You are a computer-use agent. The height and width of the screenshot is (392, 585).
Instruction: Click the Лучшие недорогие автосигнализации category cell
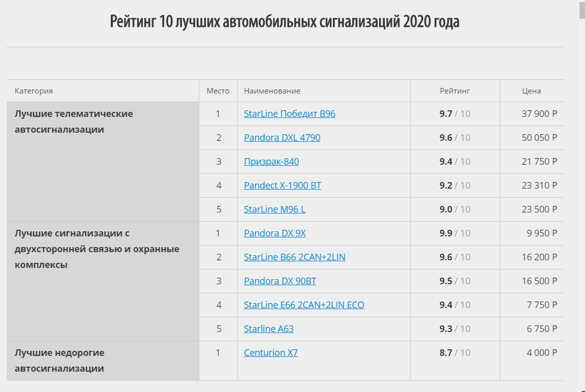point(103,360)
